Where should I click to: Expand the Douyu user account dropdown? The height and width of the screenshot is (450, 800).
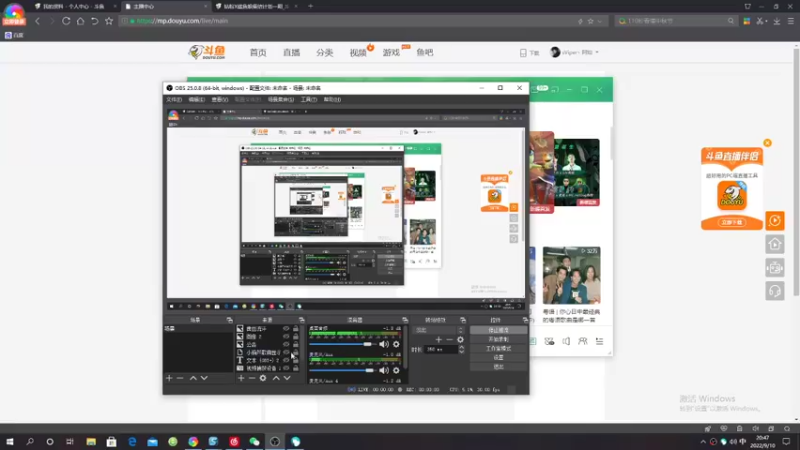(596, 52)
